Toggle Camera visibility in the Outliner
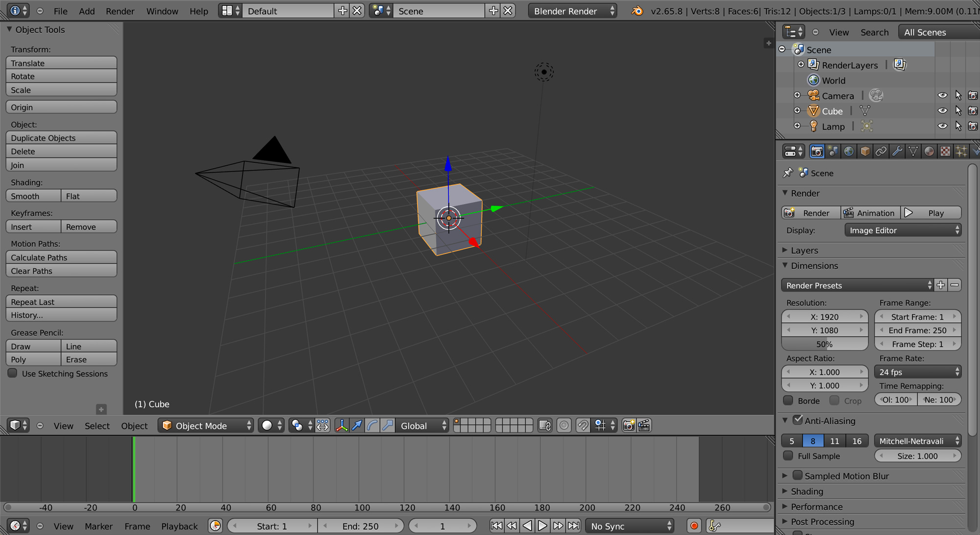The image size is (980, 535). click(943, 95)
